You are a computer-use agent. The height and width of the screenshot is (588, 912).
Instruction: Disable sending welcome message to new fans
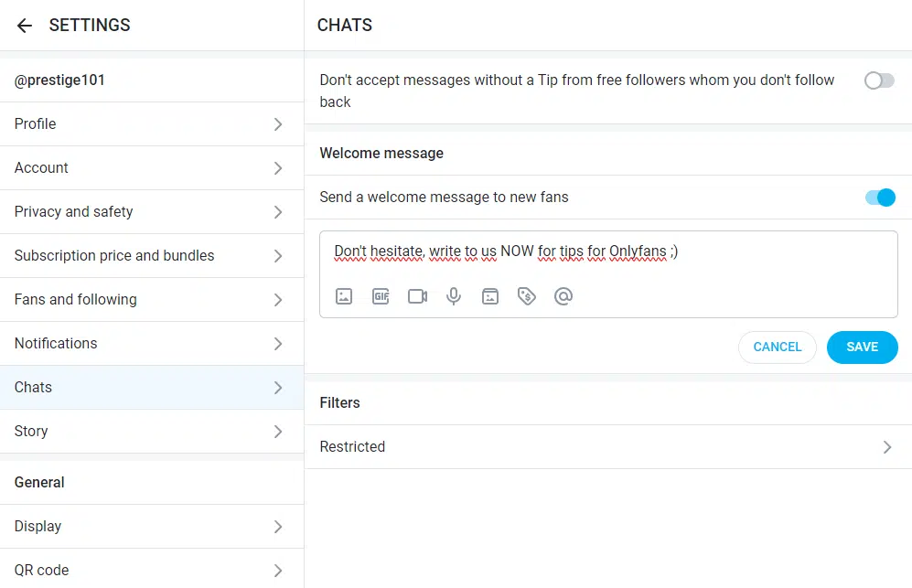[x=879, y=198]
